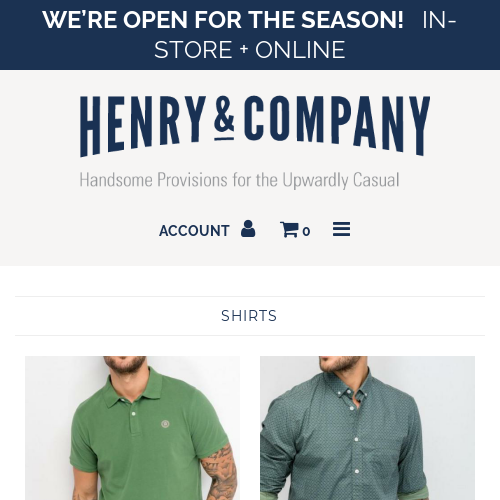Click the Henry & Company ampersand emblem
Image resolution: width=500 pixels, height=500 pixels.
(224, 118)
